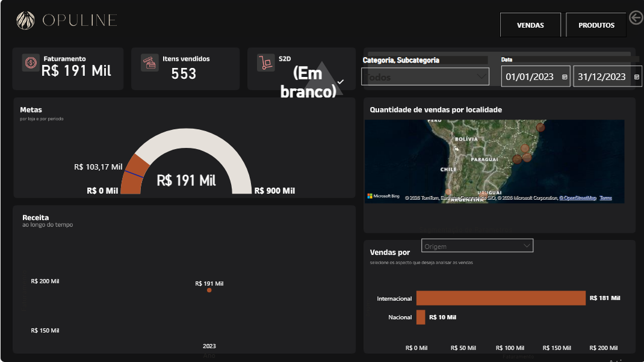Click the Opuline leaf logo
Viewport: 644px width, 362px height.
tap(25, 20)
